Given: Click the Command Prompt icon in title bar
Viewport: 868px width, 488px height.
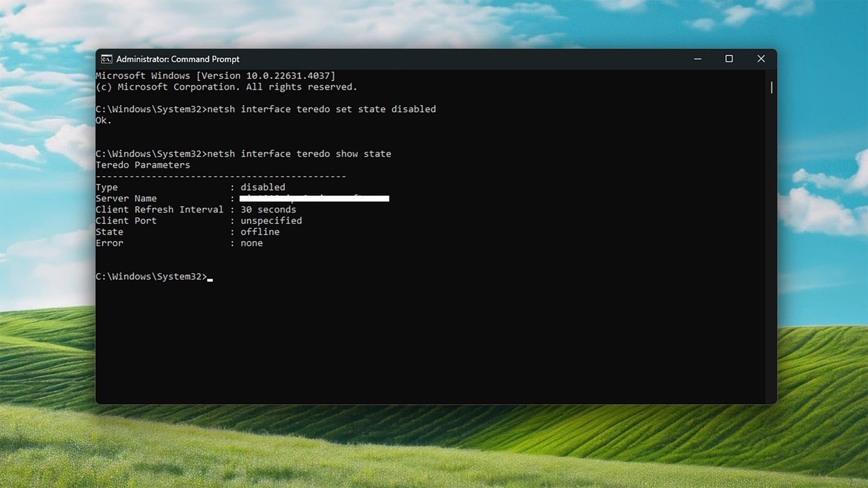Looking at the screenshot, I should coord(107,59).
